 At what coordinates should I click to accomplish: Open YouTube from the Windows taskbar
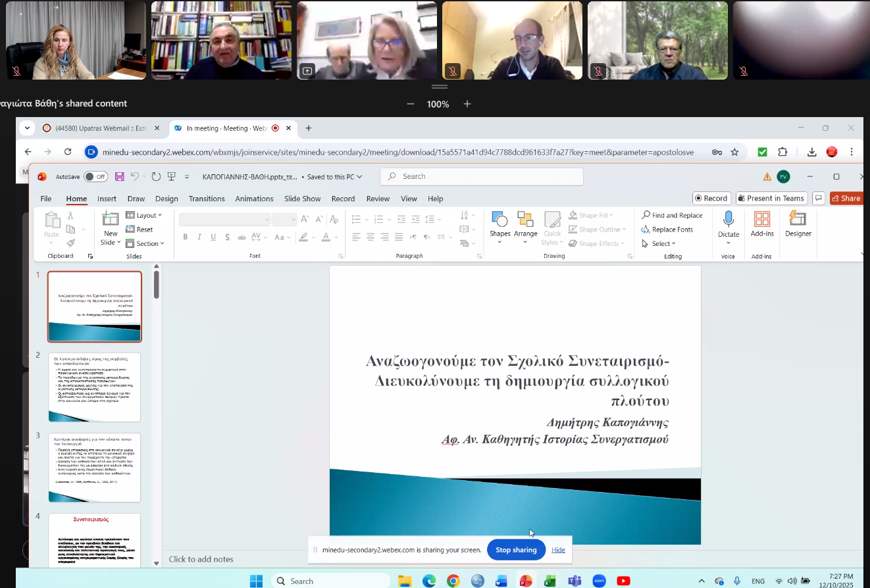(x=623, y=581)
